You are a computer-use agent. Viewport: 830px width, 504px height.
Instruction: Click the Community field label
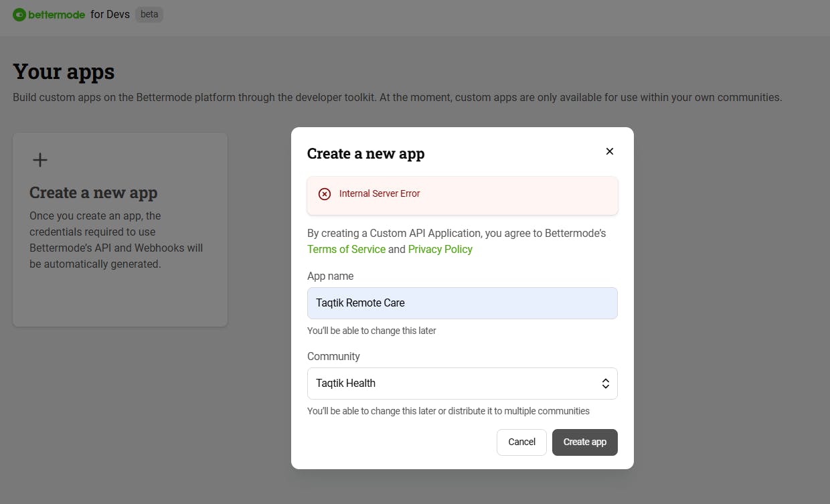pyautogui.click(x=333, y=356)
